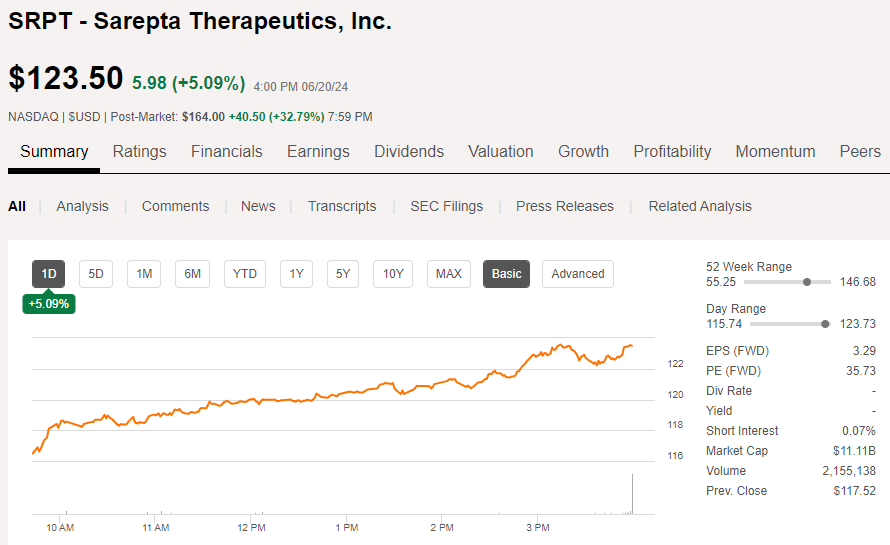Show the 1Y chart range

pyautogui.click(x=296, y=274)
